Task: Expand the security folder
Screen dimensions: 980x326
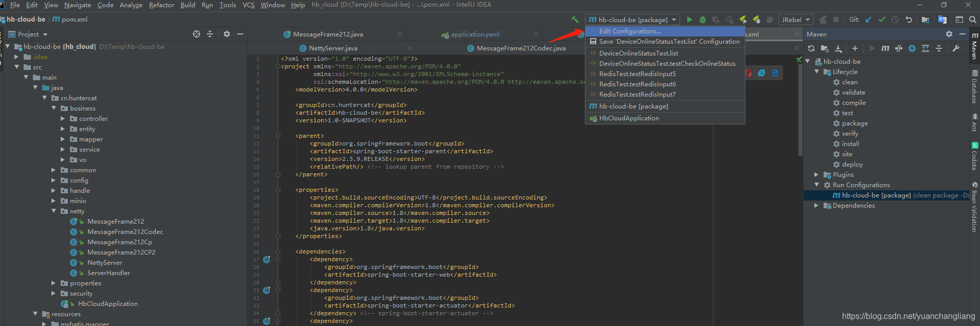Action: click(54, 293)
